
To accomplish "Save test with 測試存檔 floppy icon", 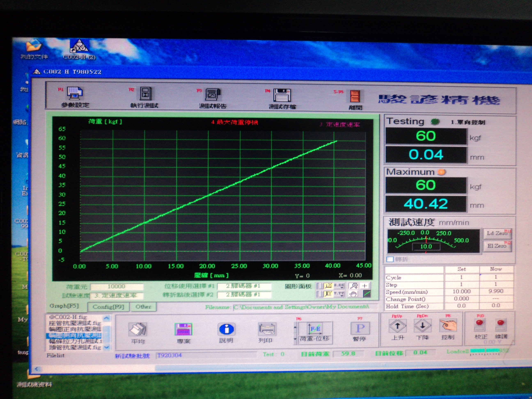I will tap(282, 95).
